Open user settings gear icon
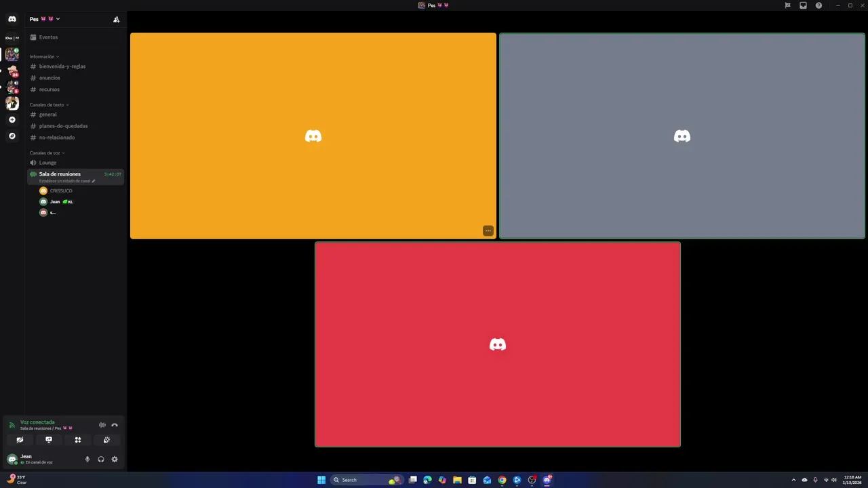 [115, 460]
